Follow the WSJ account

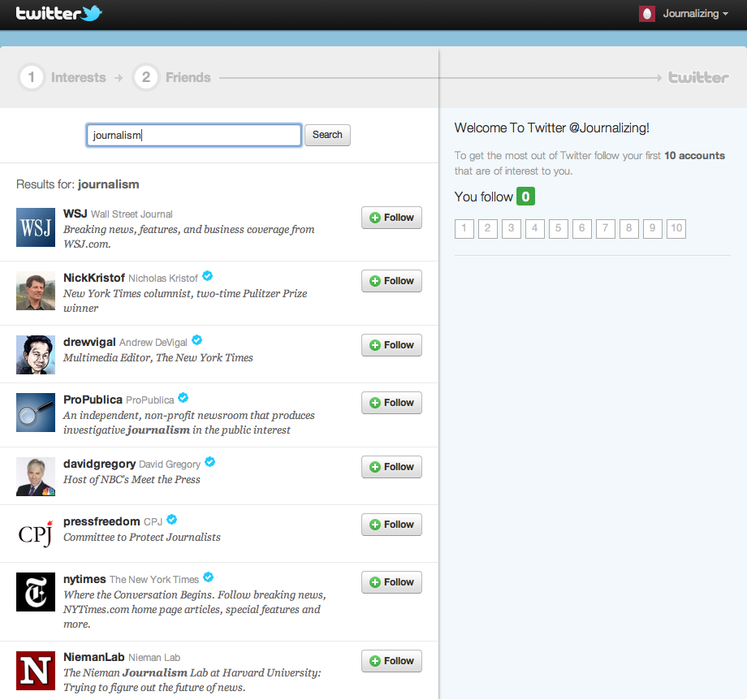point(391,218)
